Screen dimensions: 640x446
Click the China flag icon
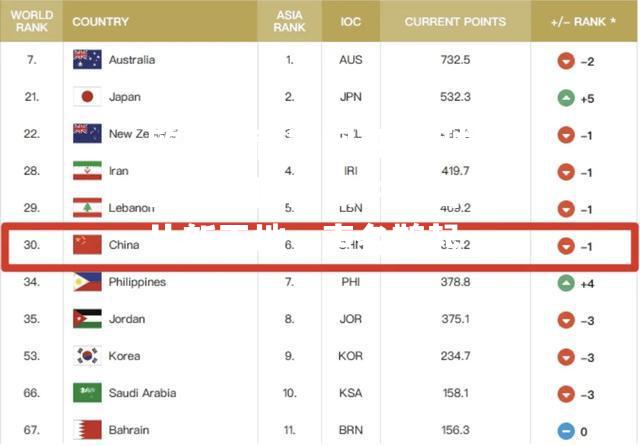[x=87, y=245]
